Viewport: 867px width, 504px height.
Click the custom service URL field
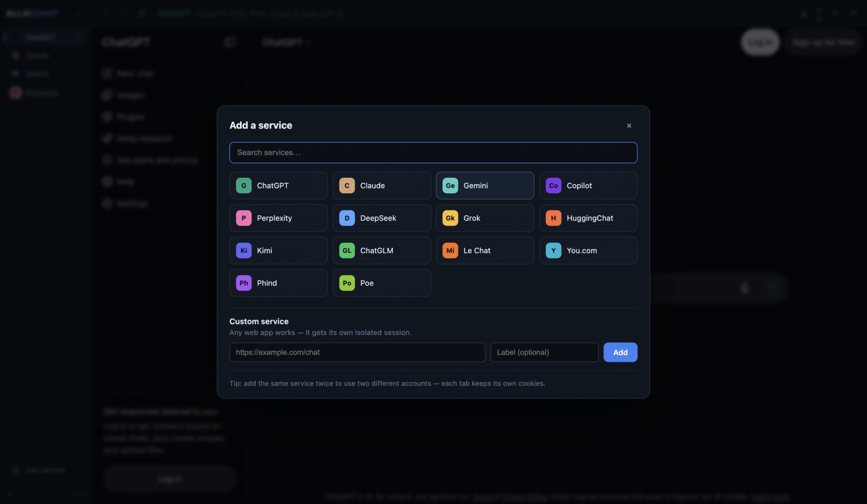pos(357,352)
